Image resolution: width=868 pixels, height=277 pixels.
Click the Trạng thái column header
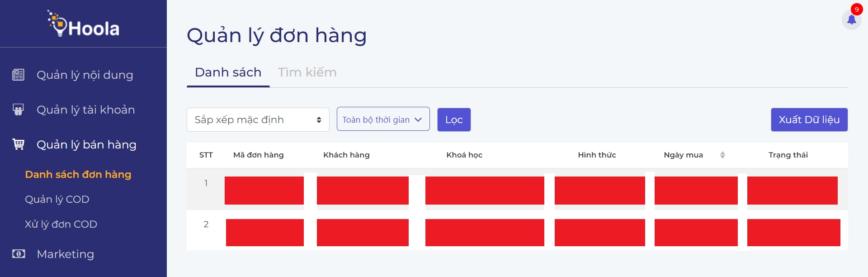[788, 155]
